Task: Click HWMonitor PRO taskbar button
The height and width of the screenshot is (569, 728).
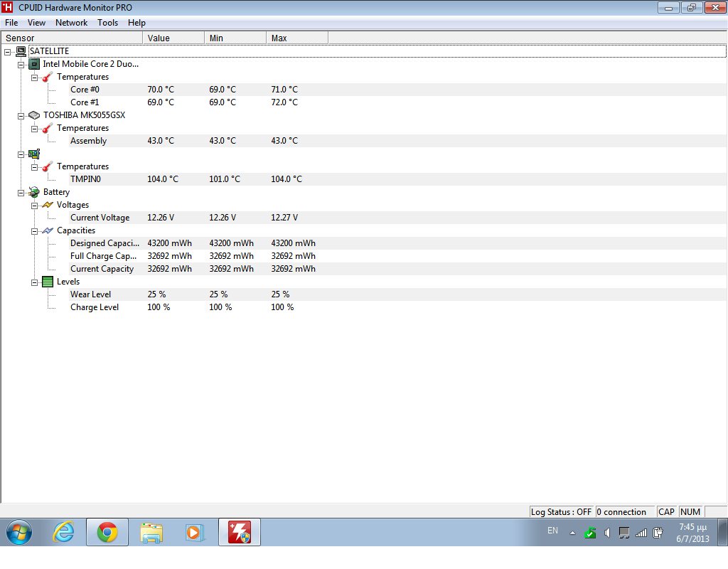Action: [x=240, y=532]
